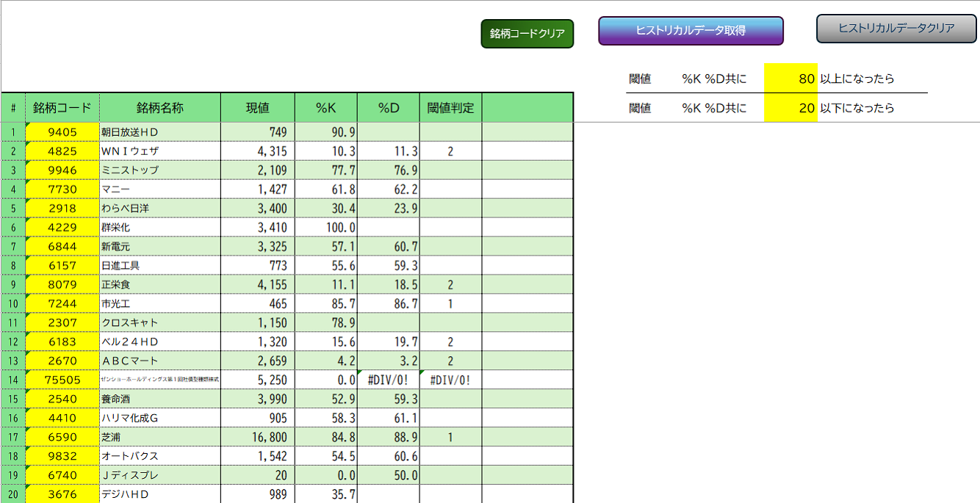Image resolution: width=980 pixels, height=503 pixels.
Task: Select the %D column header
Action: (389, 108)
